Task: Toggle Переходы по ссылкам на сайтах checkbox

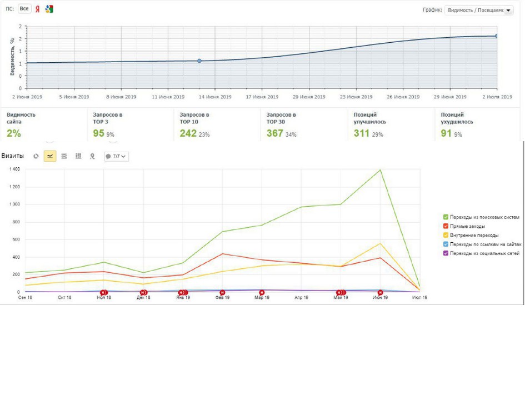Action: (x=446, y=244)
